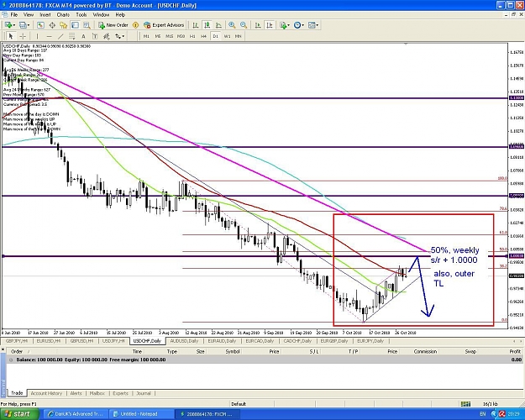Switch timeframe to MN monthly
This screenshot has width=525, height=420.
(x=238, y=36)
